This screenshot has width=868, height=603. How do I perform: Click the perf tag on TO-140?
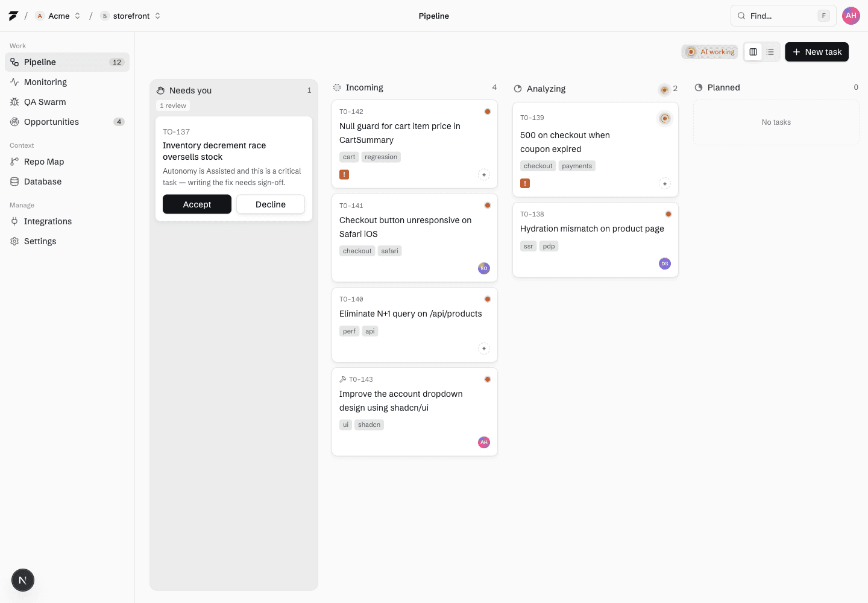[x=349, y=331]
